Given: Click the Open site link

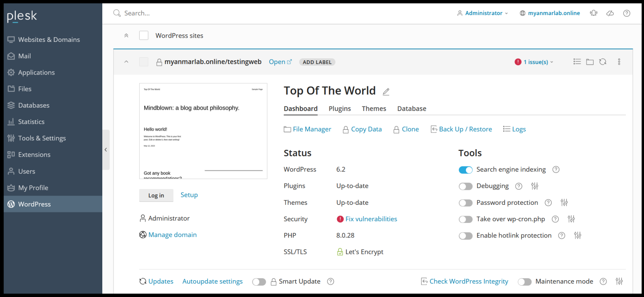Looking at the screenshot, I should click(280, 62).
